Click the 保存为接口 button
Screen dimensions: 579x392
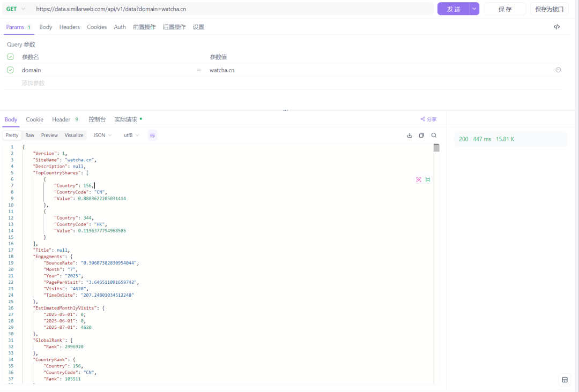point(549,9)
